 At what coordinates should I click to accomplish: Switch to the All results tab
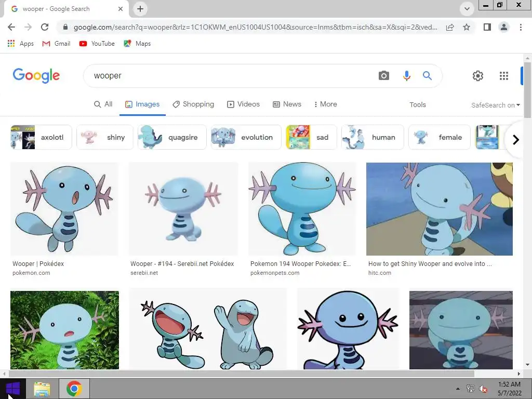(x=103, y=104)
